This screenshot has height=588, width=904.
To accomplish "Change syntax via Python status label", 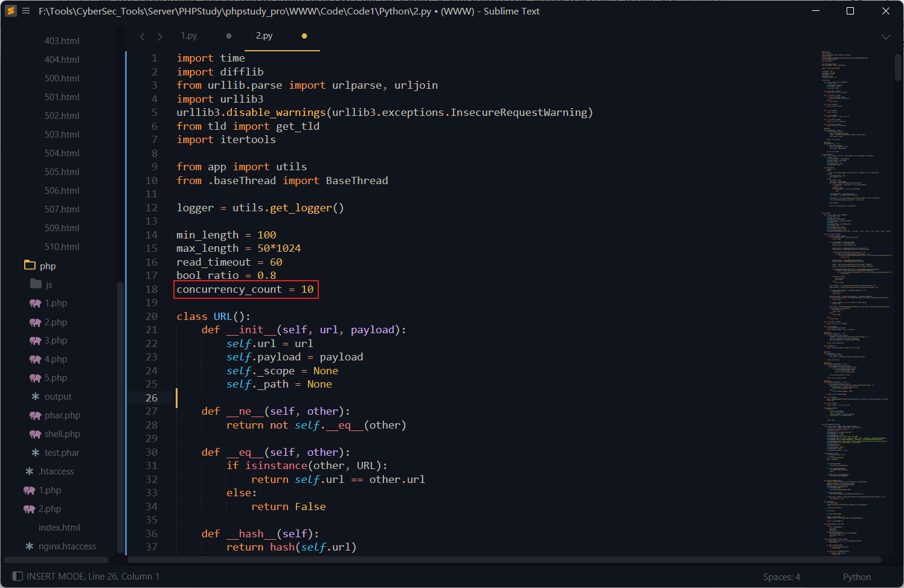I will [x=857, y=577].
